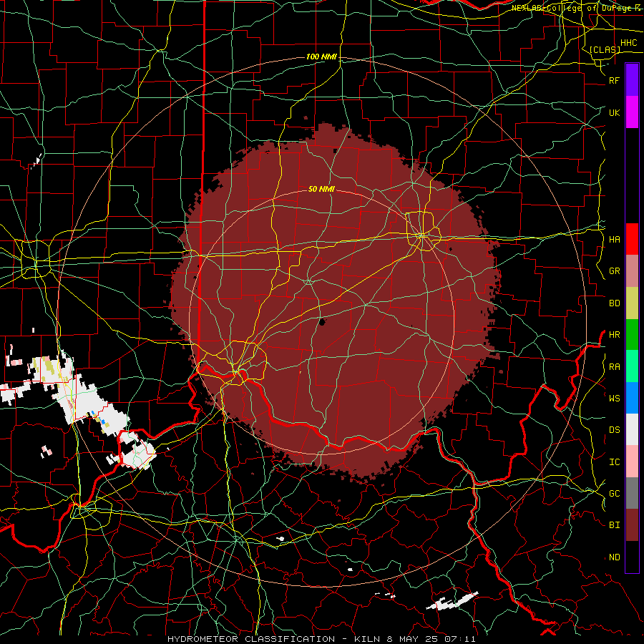Click the 'WS' legend text label
644x644 pixels.
pos(614,399)
